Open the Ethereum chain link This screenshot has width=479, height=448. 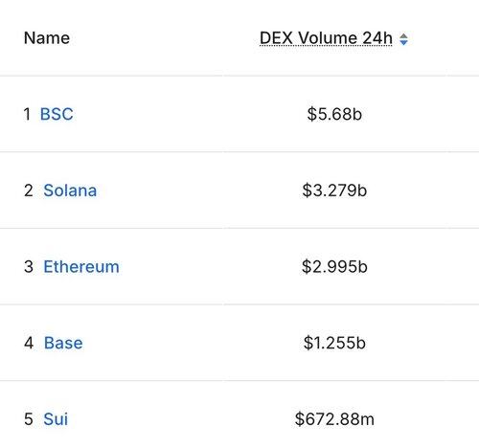(81, 267)
